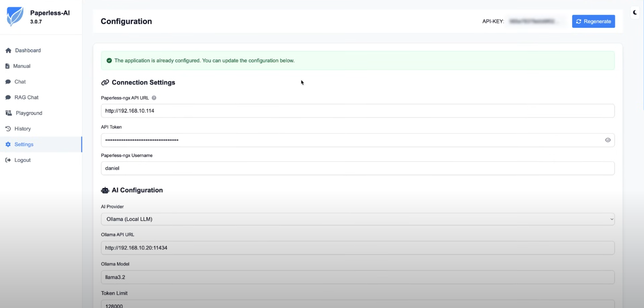This screenshot has width=644, height=308.
Task: Click the chain link icon by Connection Settings
Action: 105,82
